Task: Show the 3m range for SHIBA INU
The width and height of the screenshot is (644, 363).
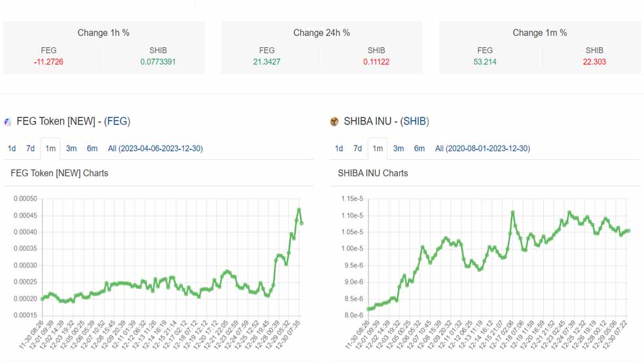Action: tap(399, 149)
